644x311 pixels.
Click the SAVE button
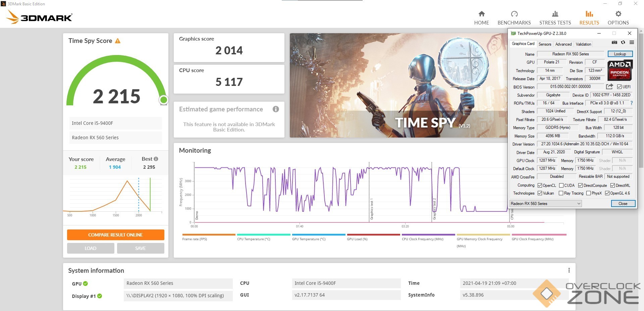tap(141, 248)
